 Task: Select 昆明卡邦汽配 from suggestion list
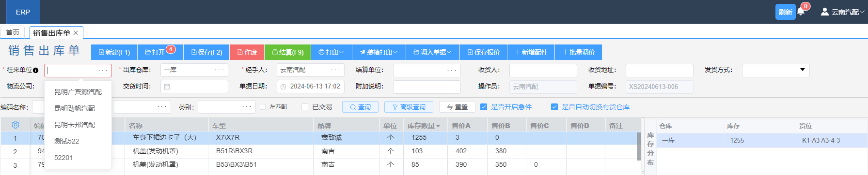tap(78, 125)
